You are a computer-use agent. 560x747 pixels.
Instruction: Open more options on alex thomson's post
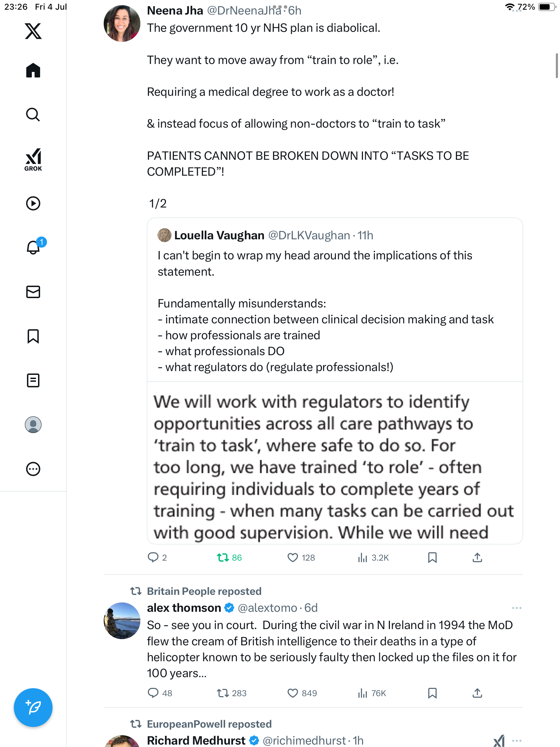coord(517,608)
